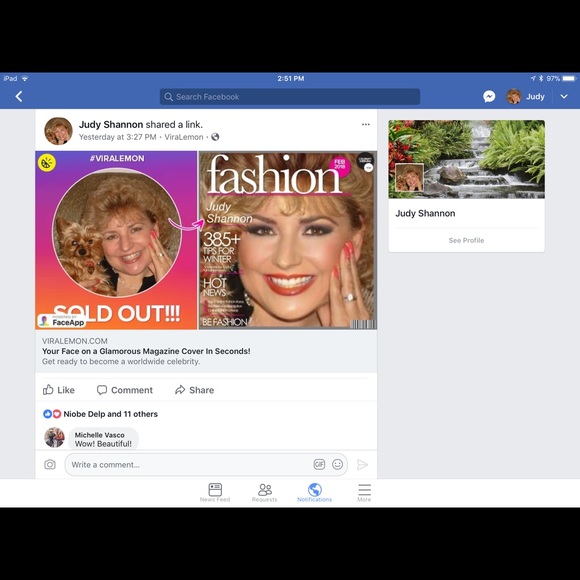
Task: Attach photo using the camera icon
Action: click(x=50, y=465)
